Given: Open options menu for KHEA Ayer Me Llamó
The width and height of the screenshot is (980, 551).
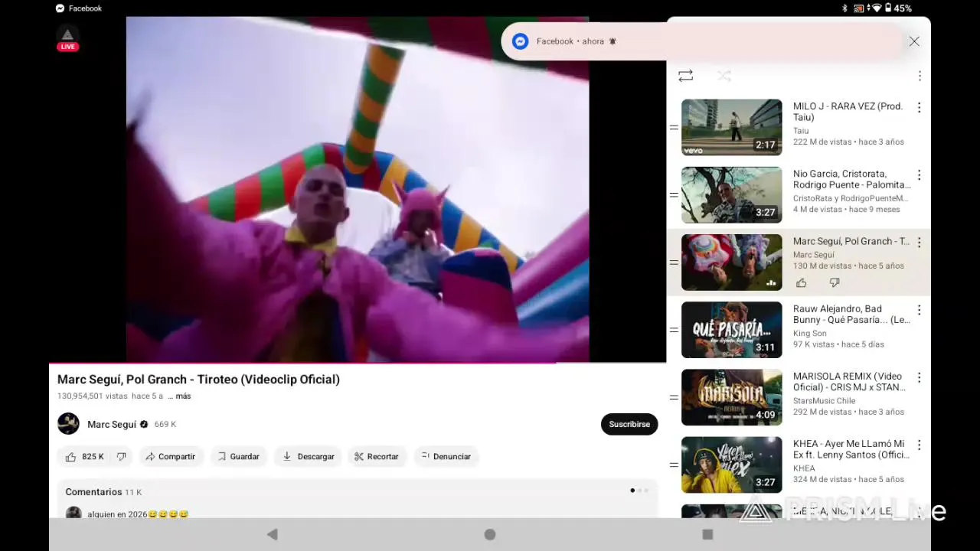Looking at the screenshot, I should click(920, 445).
